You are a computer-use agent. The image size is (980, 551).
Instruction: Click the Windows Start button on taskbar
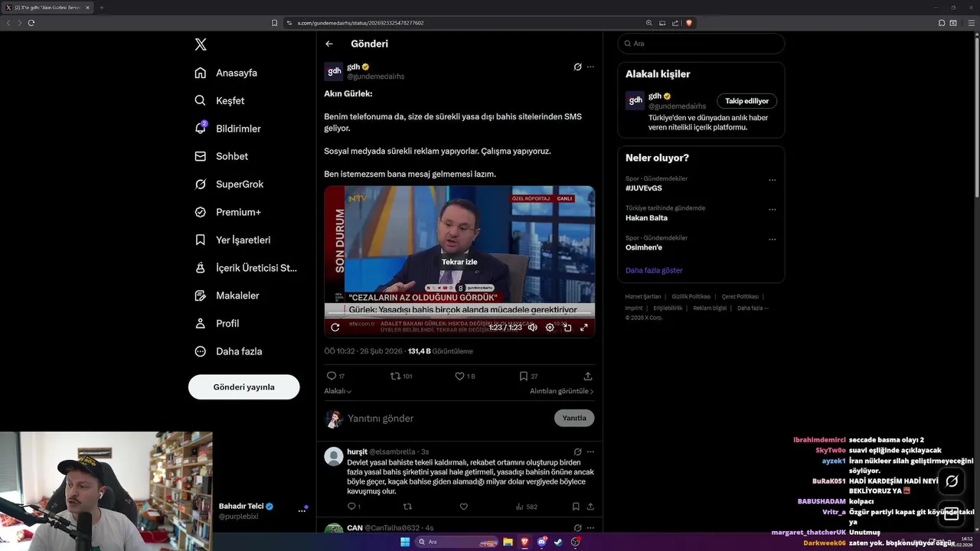[405, 542]
